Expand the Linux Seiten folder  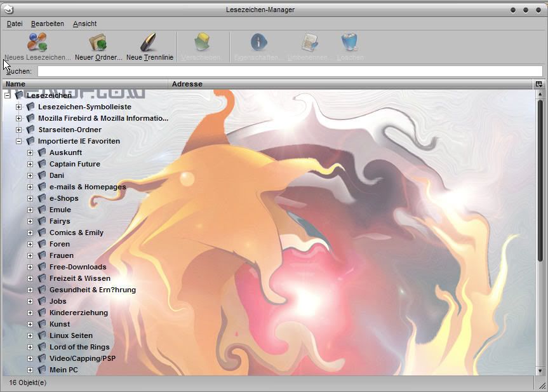pos(30,335)
